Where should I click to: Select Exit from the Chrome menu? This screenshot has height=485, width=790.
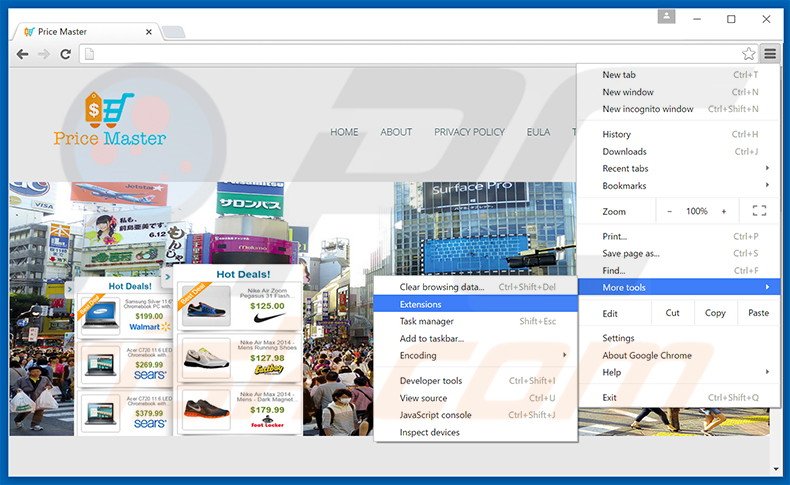pos(679,397)
